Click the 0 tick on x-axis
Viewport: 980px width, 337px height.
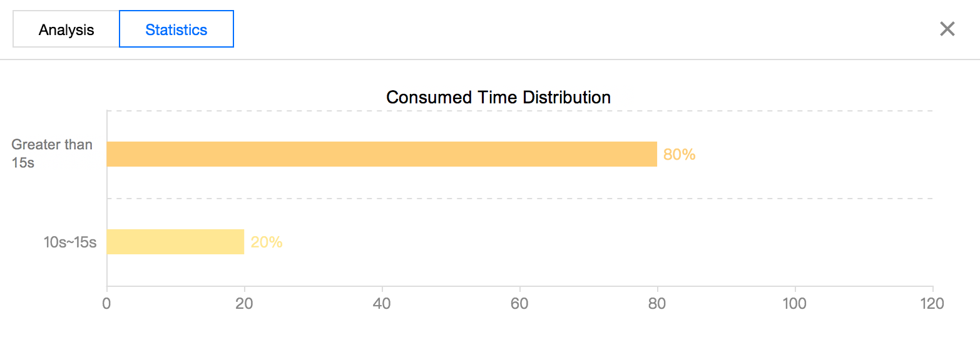coord(107,303)
